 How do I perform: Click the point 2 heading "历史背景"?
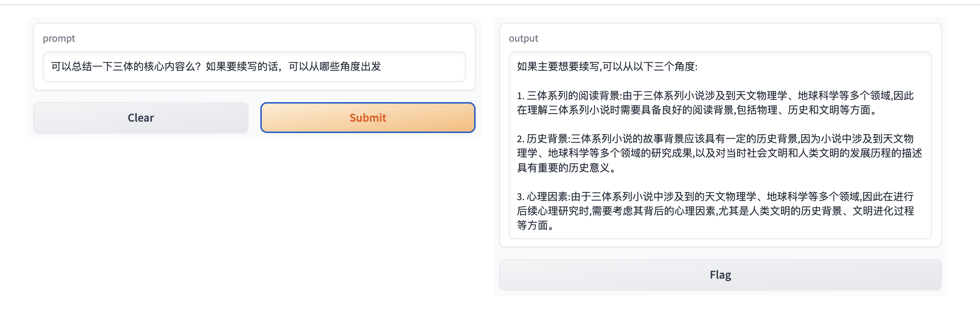[x=547, y=139]
